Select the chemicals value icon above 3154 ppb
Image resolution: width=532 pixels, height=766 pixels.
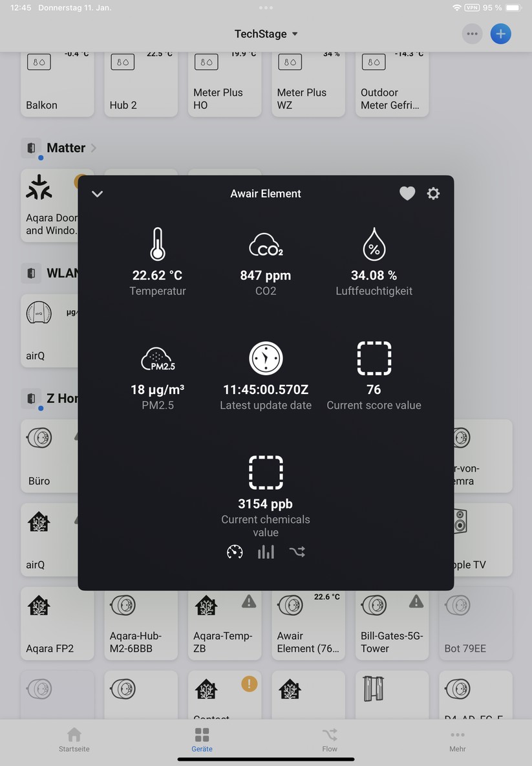coord(266,472)
